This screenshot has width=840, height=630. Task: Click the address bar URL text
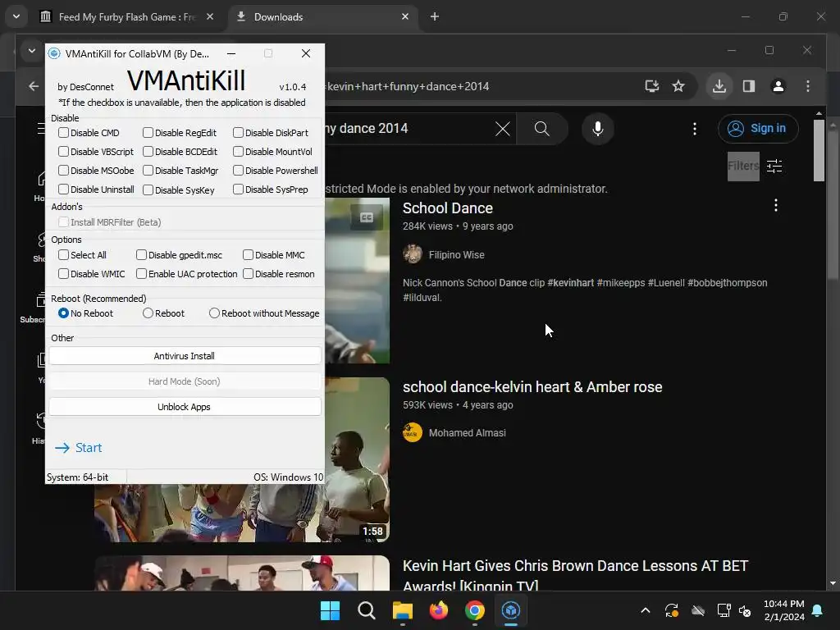pos(409,86)
